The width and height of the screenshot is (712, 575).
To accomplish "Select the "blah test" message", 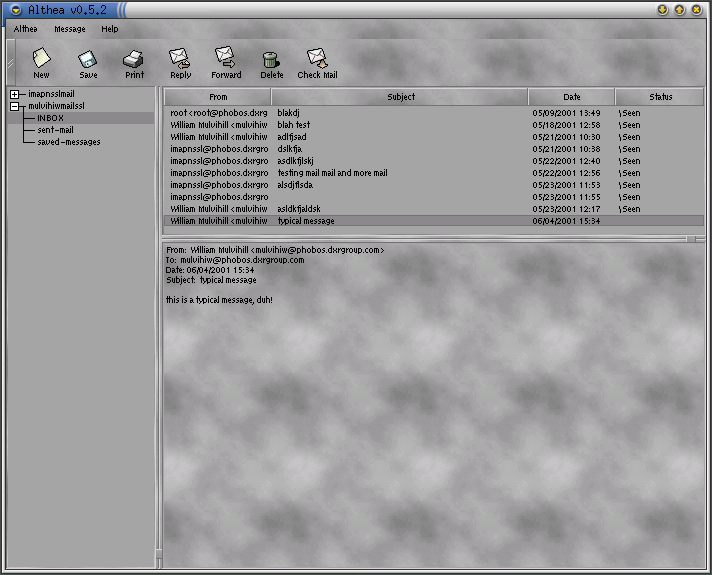I will [x=294, y=125].
